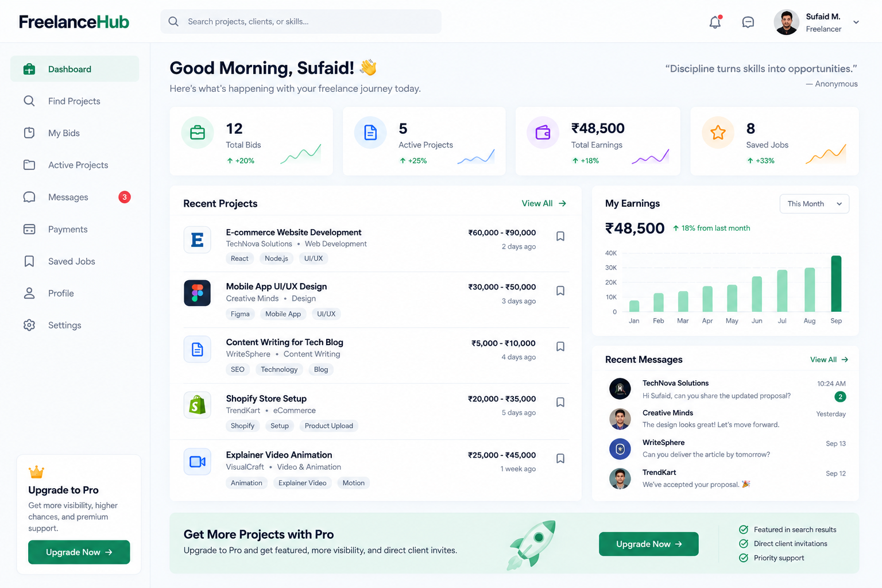The width and height of the screenshot is (882, 588).
Task: Click the Sufaid M. profile photo
Action: point(787,22)
